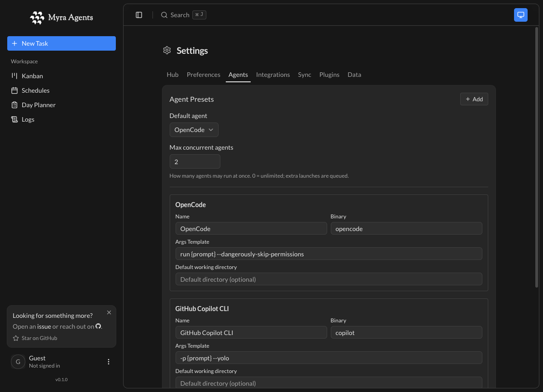
Task: Click the 'How many agents may run' hint
Action: click(x=259, y=176)
